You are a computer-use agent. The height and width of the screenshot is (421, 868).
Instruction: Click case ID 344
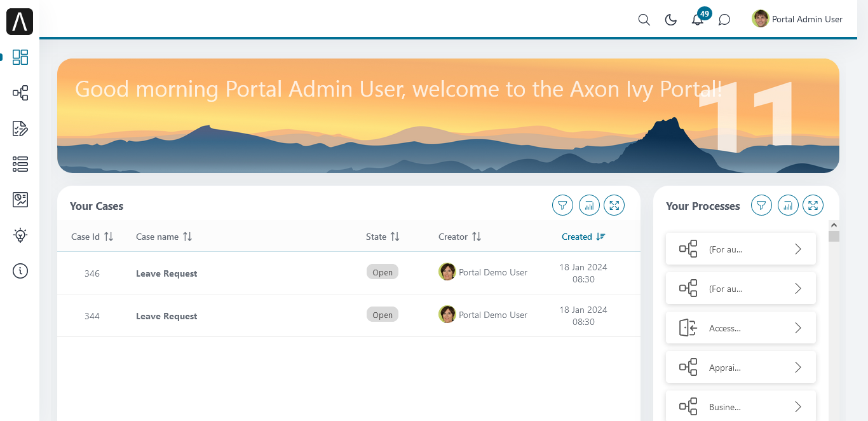[92, 316]
